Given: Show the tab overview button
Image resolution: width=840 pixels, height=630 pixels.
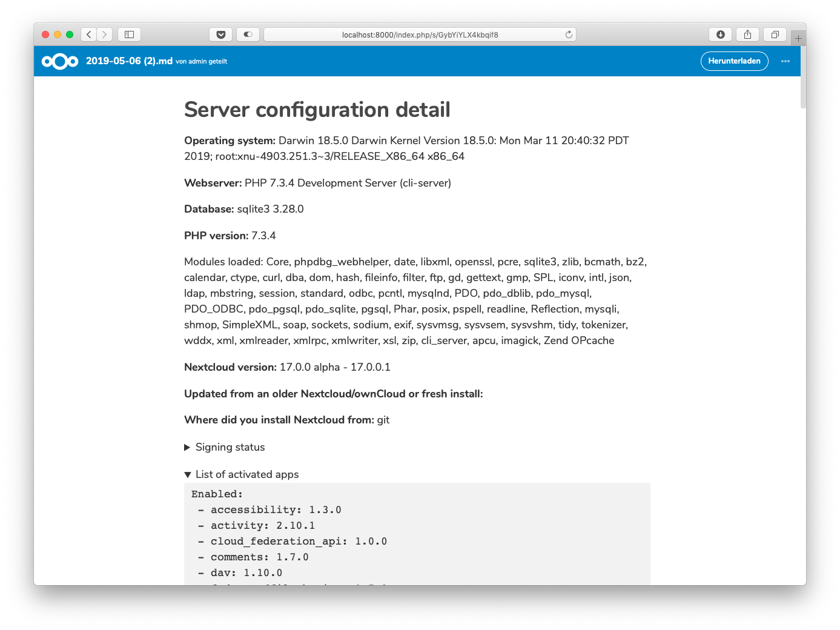Looking at the screenshot, I should (x=775, y=35).
